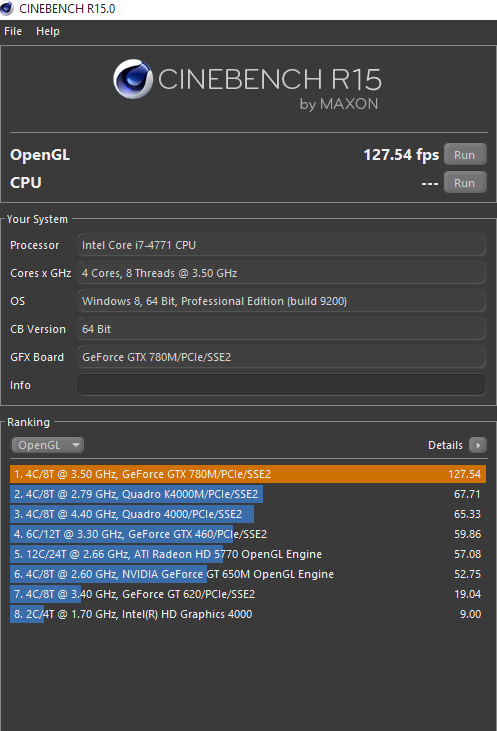Viewport: 497px width, 731px height.
Task: Open the File menu
Action: pos(13,31)
